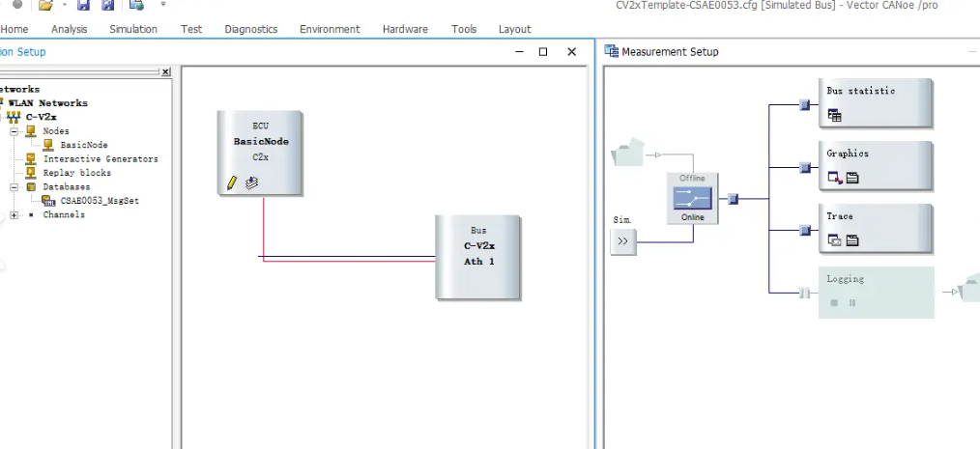Select WLAN Networks in the tree
This screenshot has width=980, height=449.
point(48,103)
